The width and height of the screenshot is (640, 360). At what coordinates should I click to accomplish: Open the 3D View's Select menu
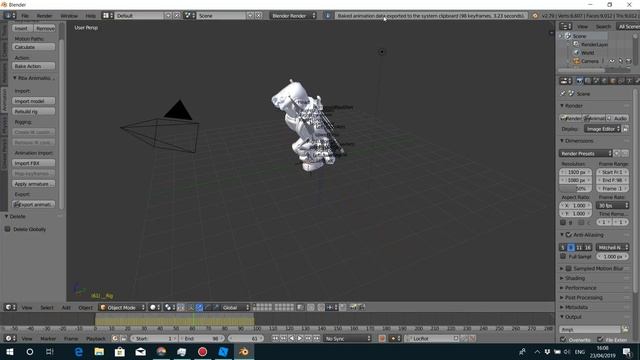click(x=47, y=307)
